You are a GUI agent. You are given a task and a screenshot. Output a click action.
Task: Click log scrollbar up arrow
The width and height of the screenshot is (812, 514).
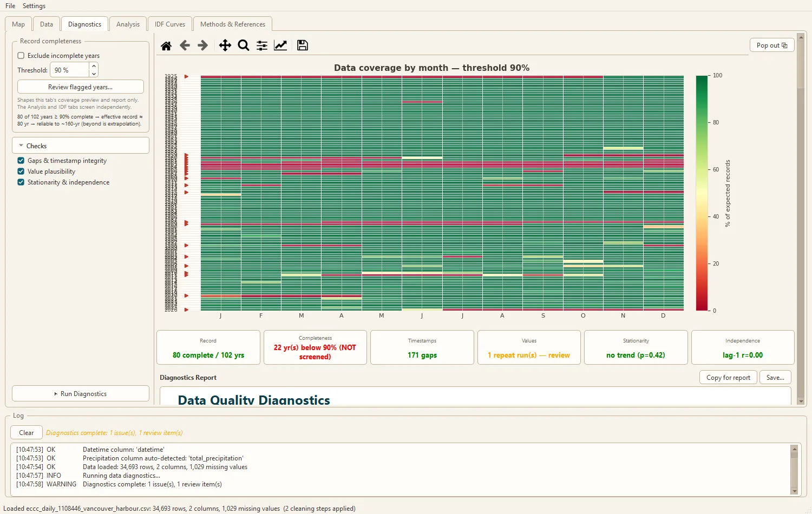coord(794,448)
